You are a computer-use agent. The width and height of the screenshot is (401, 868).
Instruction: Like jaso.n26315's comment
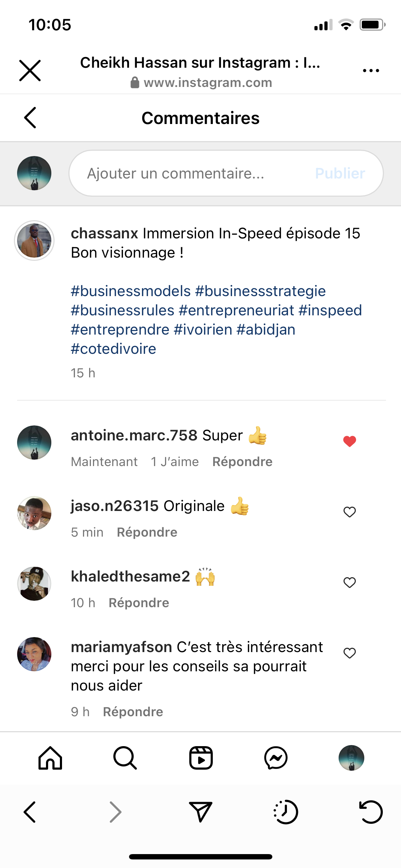[350, 512]
